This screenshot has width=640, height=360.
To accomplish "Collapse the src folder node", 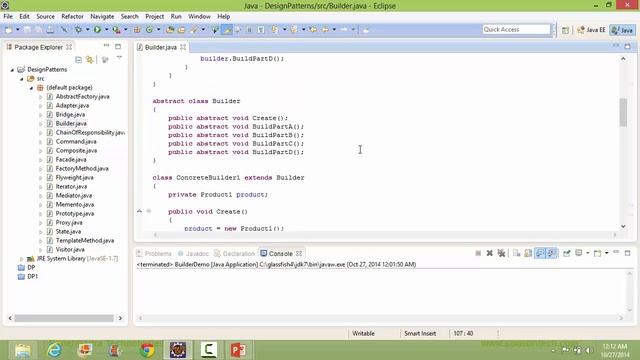I will pyautogui.click(x=22, y=79).
